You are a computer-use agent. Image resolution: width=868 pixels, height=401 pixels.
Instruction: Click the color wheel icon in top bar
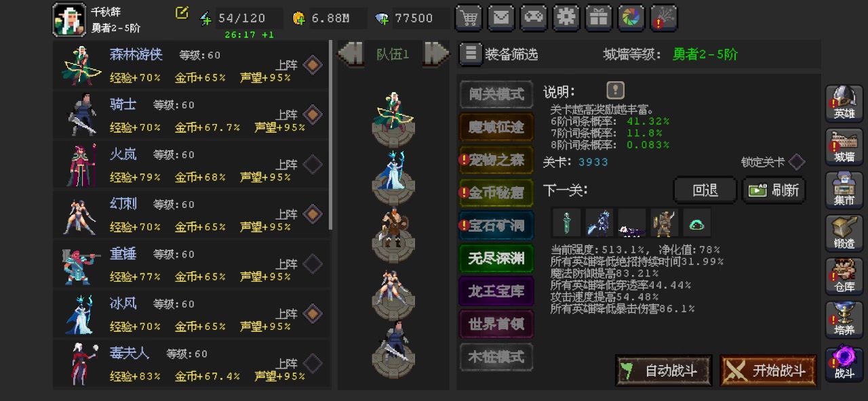[631, 18]
